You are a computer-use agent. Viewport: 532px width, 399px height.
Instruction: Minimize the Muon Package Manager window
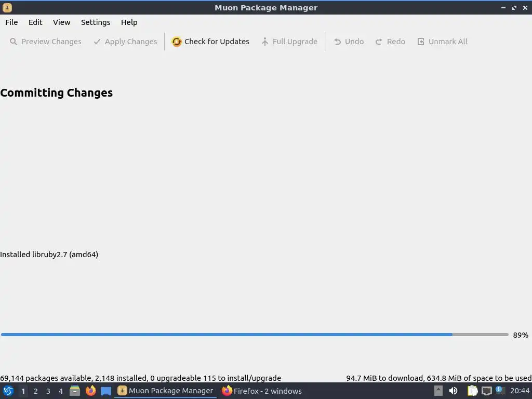coord(503,7)
